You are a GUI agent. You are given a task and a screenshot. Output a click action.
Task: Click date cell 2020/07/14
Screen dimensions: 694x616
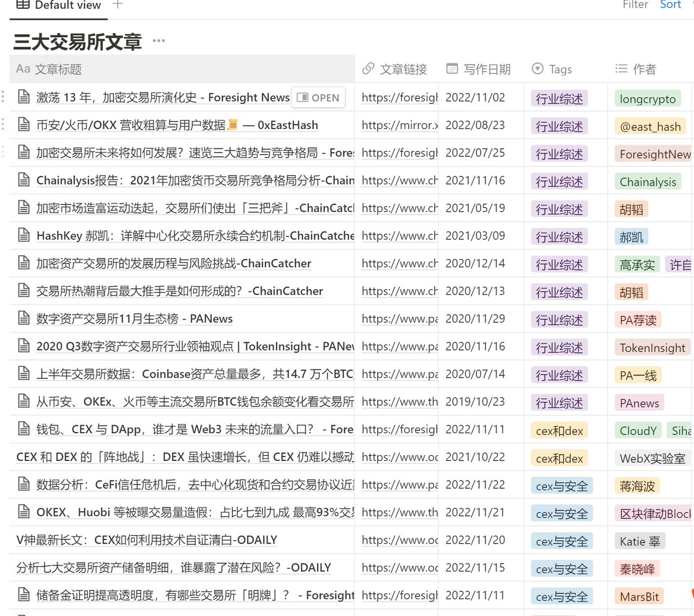pos(475,374)
